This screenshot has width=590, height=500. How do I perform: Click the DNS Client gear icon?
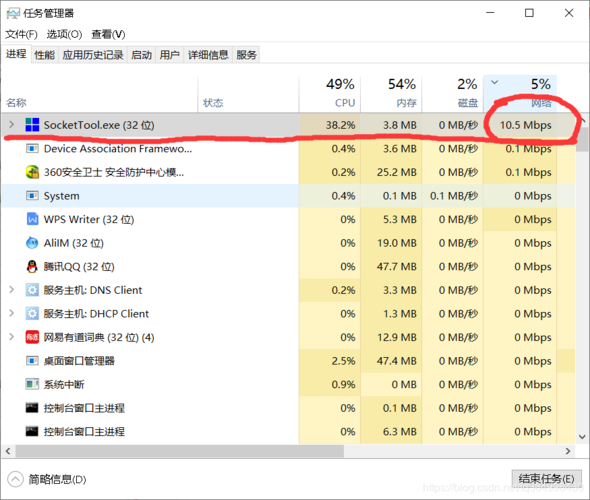(32, 290)
